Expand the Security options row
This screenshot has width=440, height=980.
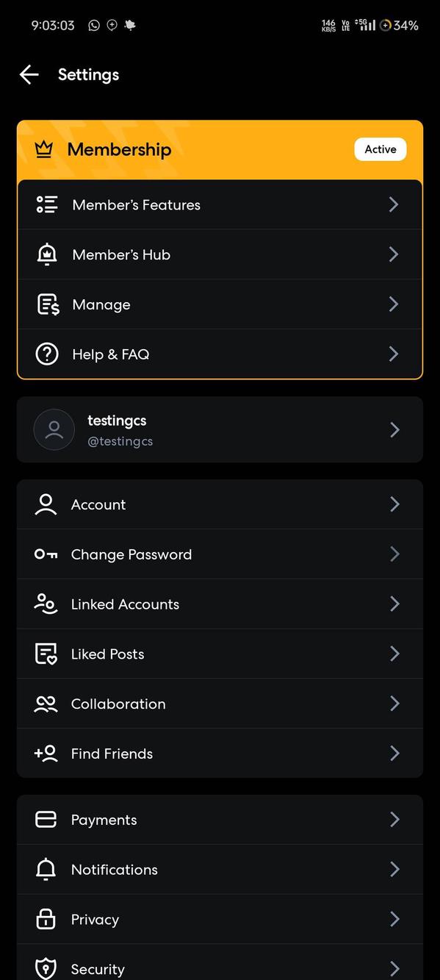220,966
